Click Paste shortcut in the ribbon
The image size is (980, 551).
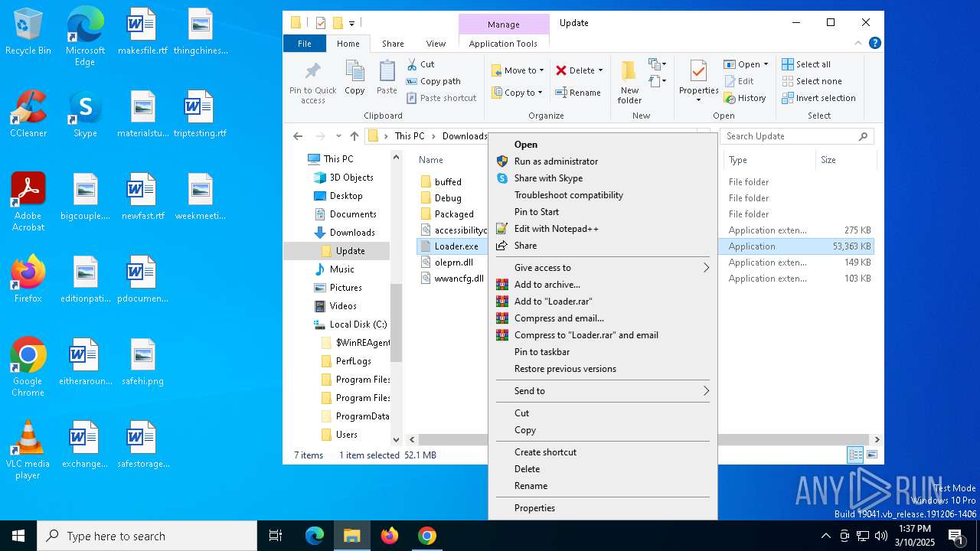coord(441,98)
